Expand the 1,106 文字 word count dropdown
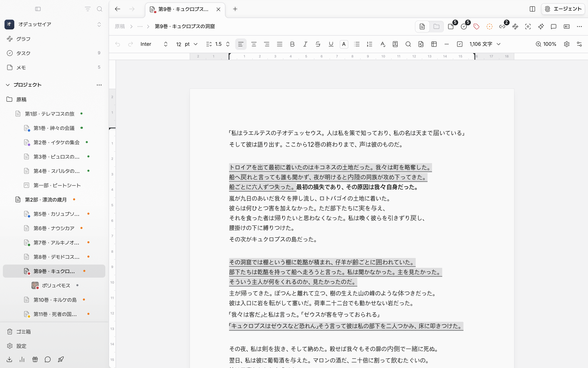Viewport: 588px width, 368px height. tap(485, 44)
